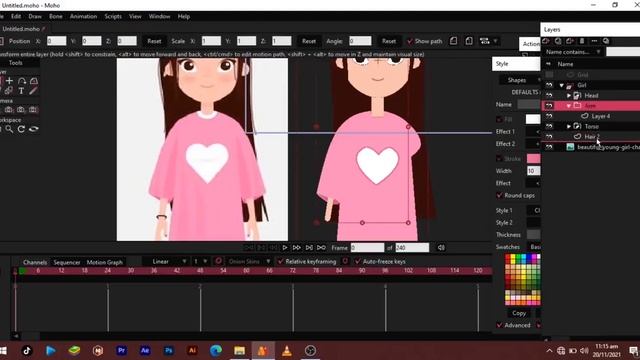
Task: Open the Animation menu
Action: click(x=83, y=16)
